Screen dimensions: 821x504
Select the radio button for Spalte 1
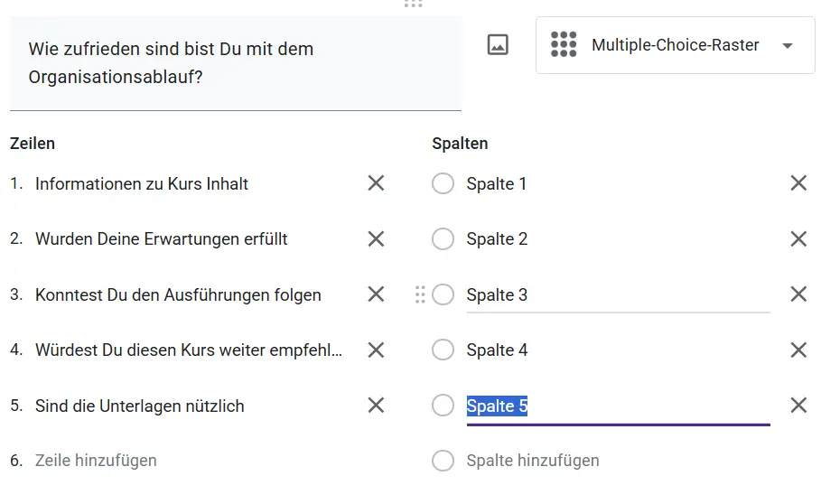[x=443, y=183]
